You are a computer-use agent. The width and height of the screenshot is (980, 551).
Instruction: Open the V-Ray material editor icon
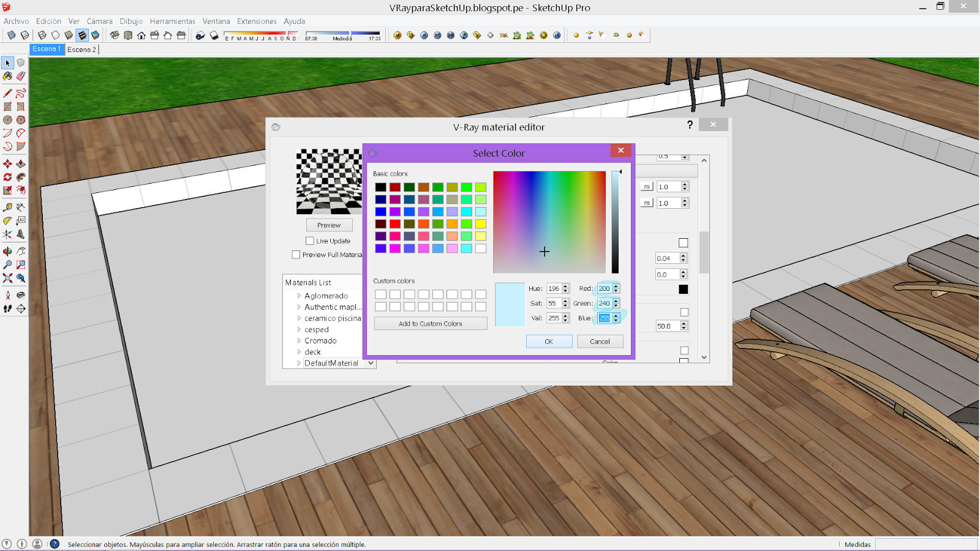pos(398,35)
